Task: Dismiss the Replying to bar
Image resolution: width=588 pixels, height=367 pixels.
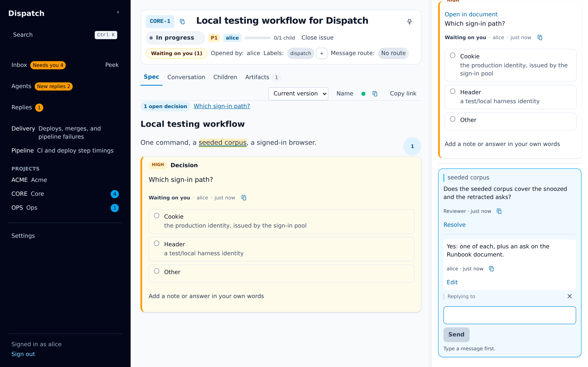Action: pyautogui.click(x=570, y=296)
